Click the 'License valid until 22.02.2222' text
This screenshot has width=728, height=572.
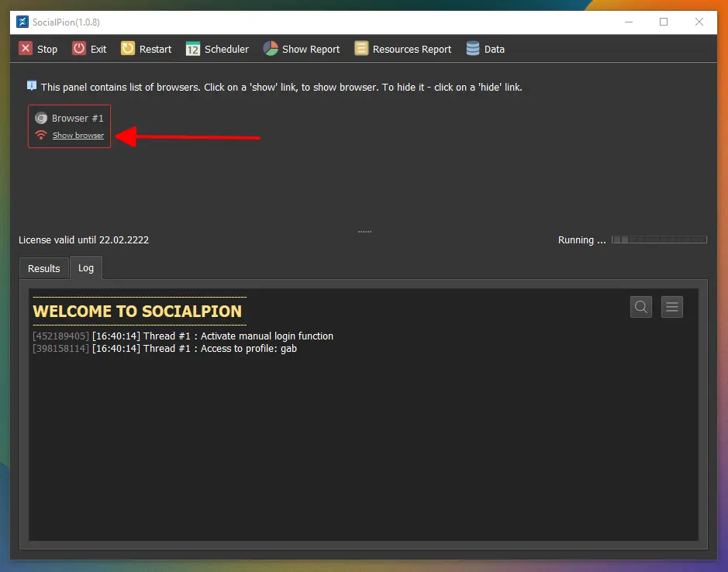(84, 240)
